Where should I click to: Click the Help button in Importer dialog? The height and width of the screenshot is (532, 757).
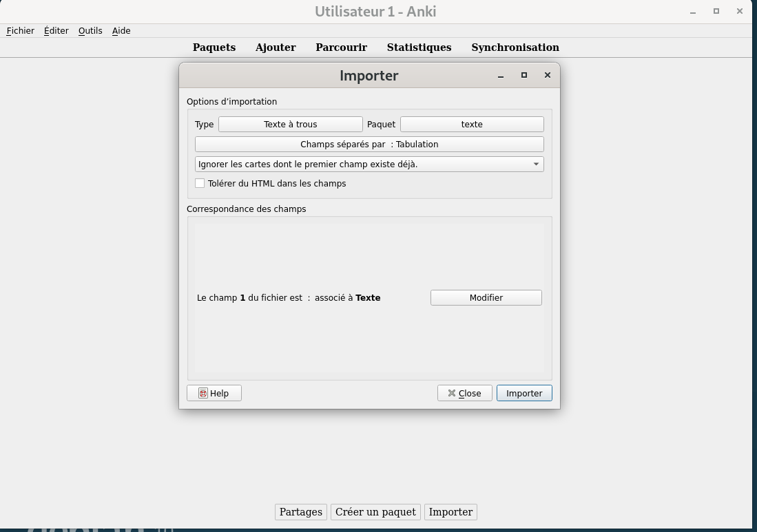(x=214, y=393)
